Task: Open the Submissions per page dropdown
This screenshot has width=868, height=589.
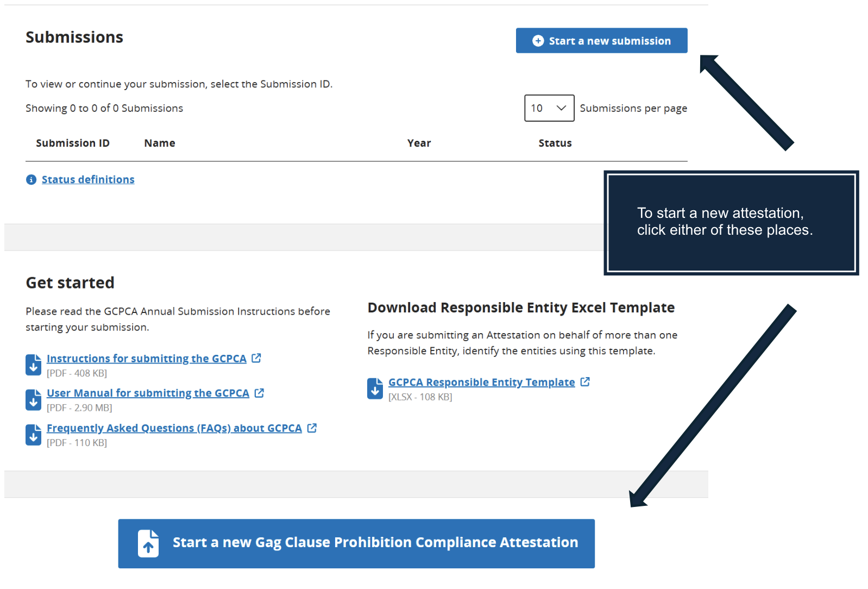Action: 549,108
